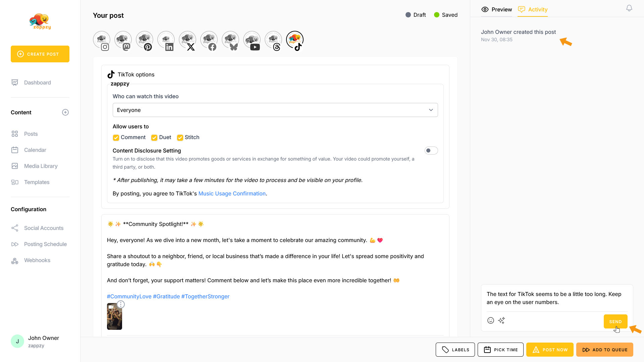Open the notifications bell
Image resolution: width=644 pixels, height=362 pixels.
pyautogui.click(x=629, y=8)
